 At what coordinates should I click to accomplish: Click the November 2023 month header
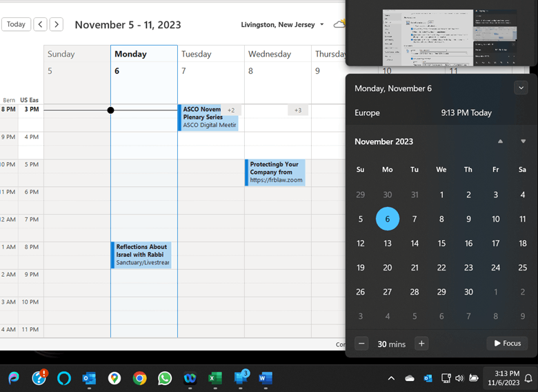[x=384, y=141]
